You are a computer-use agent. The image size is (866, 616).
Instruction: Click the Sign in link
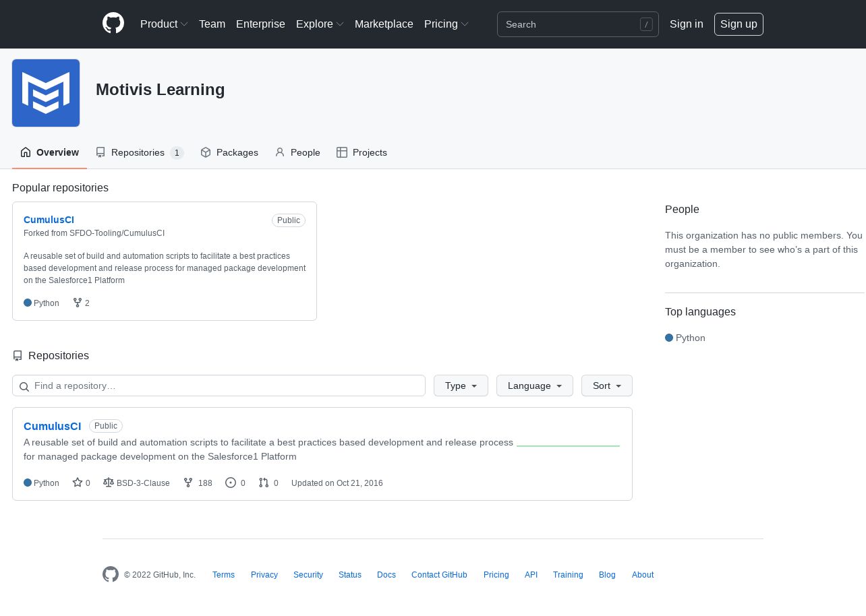[x=687, y=24]
